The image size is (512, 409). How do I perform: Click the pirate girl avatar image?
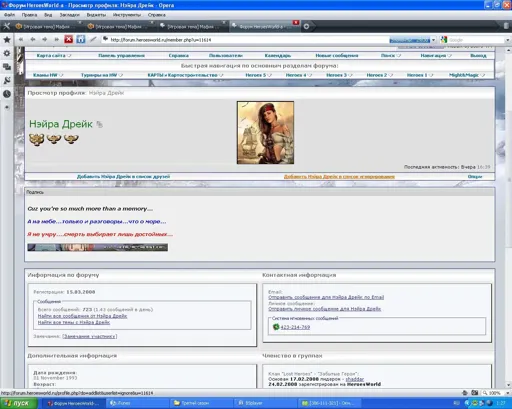[x=265, y=133]
